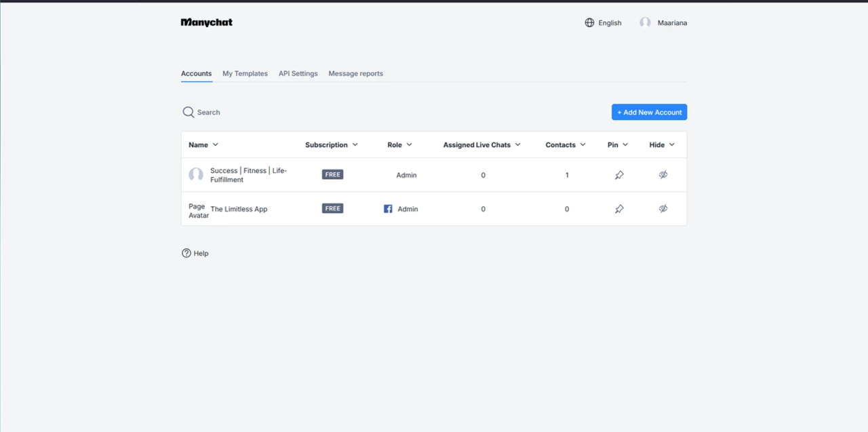The width and height of the screenshot is (868, 432).
Task: Open The Limitless App account
Action: point(239,209)
